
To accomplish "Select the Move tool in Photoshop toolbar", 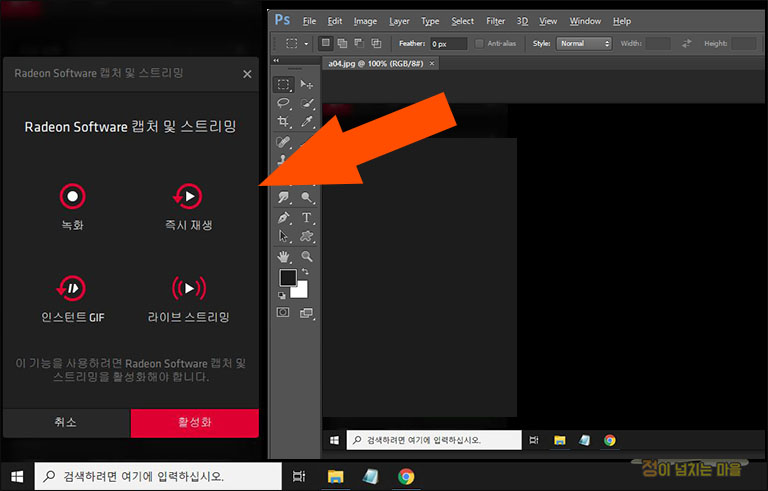I will pos(307,84).
